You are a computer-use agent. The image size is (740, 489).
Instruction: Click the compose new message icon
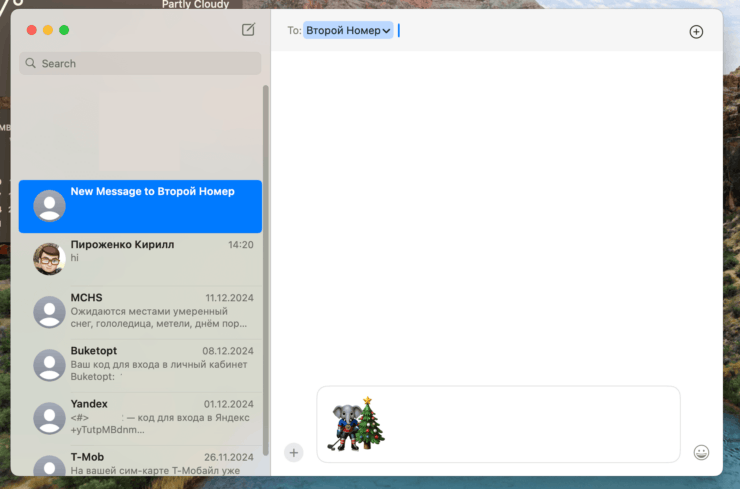coord(248,30)
